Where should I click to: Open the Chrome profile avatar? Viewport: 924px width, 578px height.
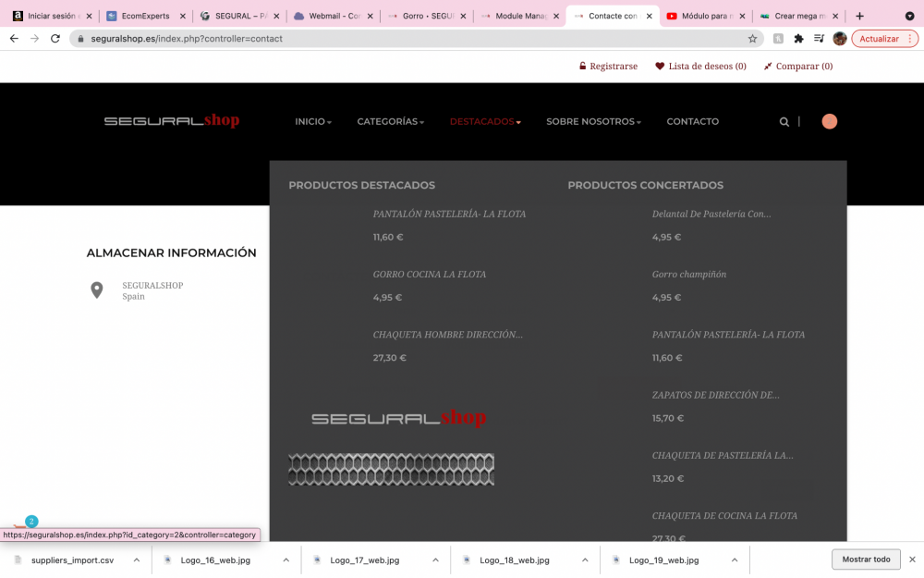pyautogui.click(x=840, y=38)
